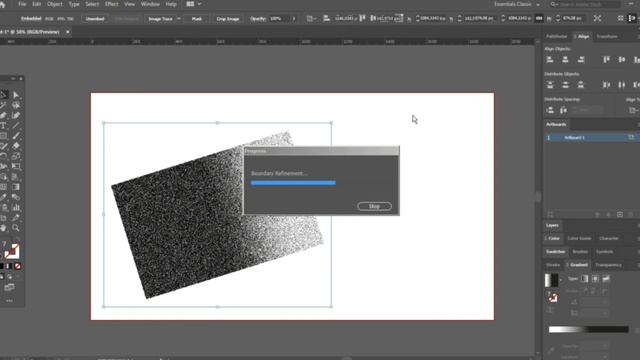Click the gradient slider bar

click(x=589, y=329)
